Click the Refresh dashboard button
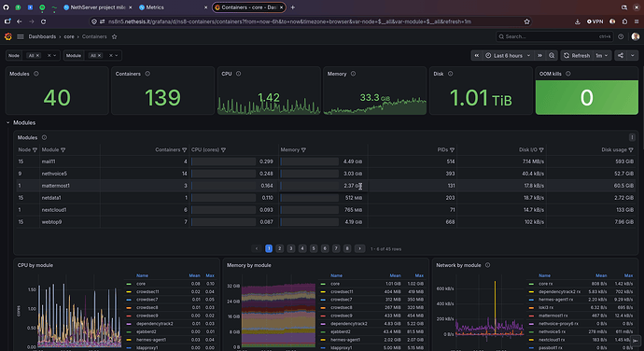644x351 pixels. [x=576, y=55]
